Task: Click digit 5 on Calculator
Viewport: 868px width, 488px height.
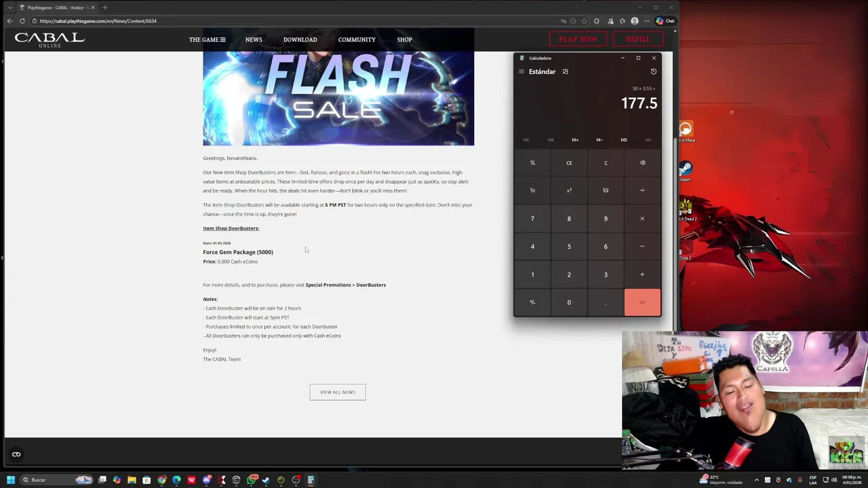Action: click(x=569, y=246)
